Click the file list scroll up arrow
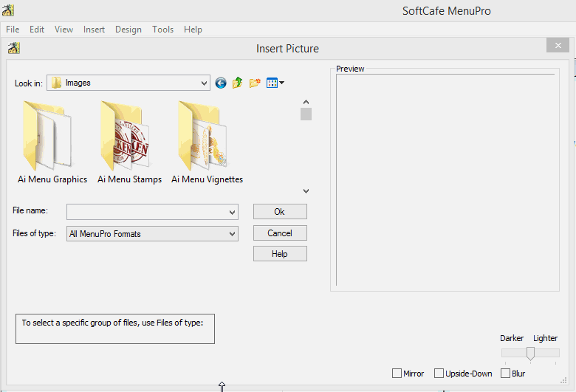This screenshot has width=576, height=392. (306, 102)
